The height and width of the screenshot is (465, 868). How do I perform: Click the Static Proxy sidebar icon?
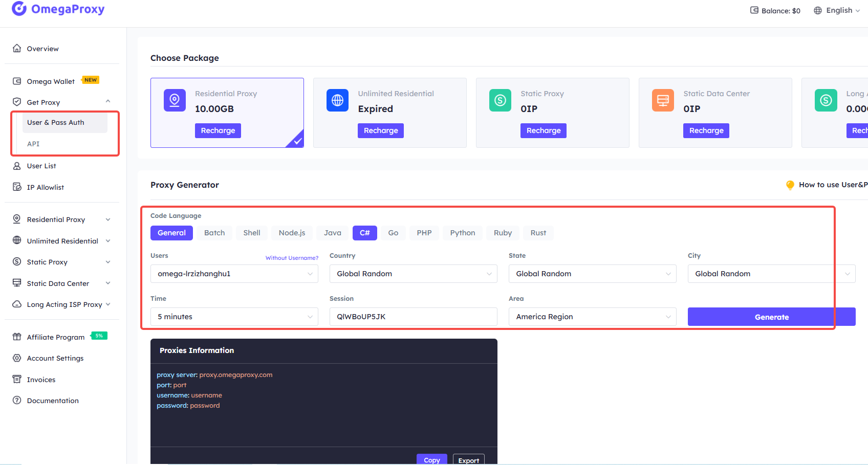17,262
